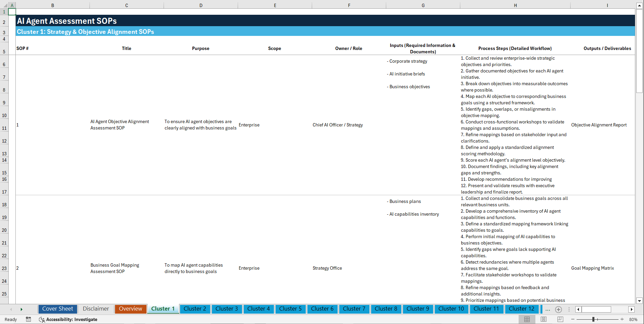Open the Cover Sheet tab
The image size is (644, 324).
click(57, 309)
